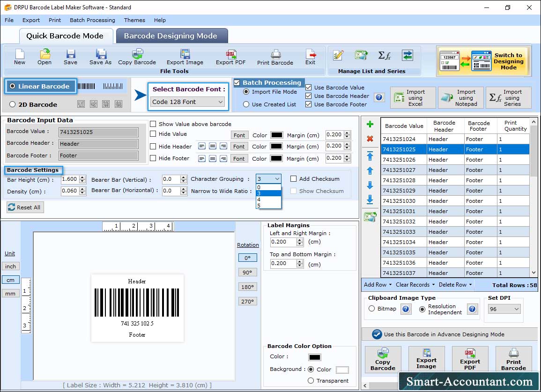
Task: Click the Exit icon
Action: (x=310, y=57)
